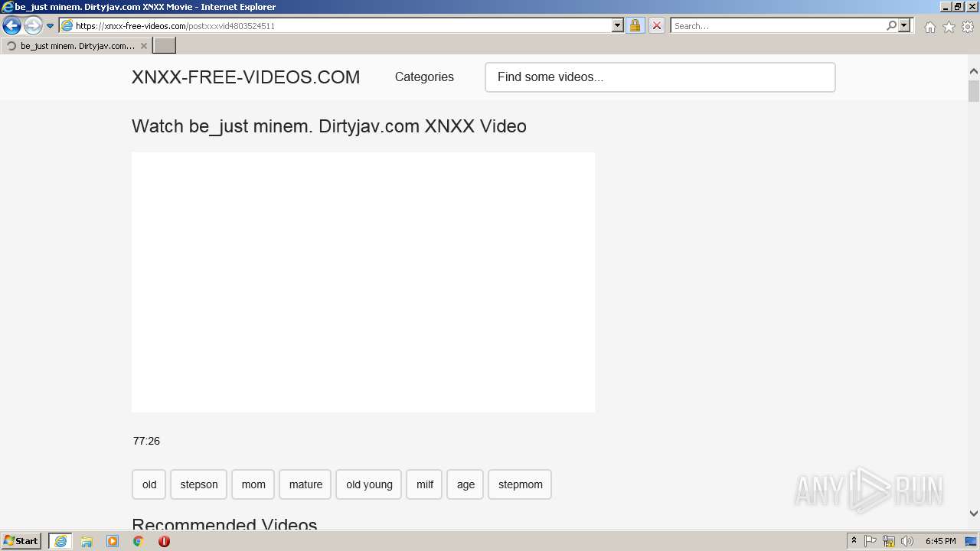Click the Show desktop button
Viewport: 980px width, 551px height.
point(972,541)
